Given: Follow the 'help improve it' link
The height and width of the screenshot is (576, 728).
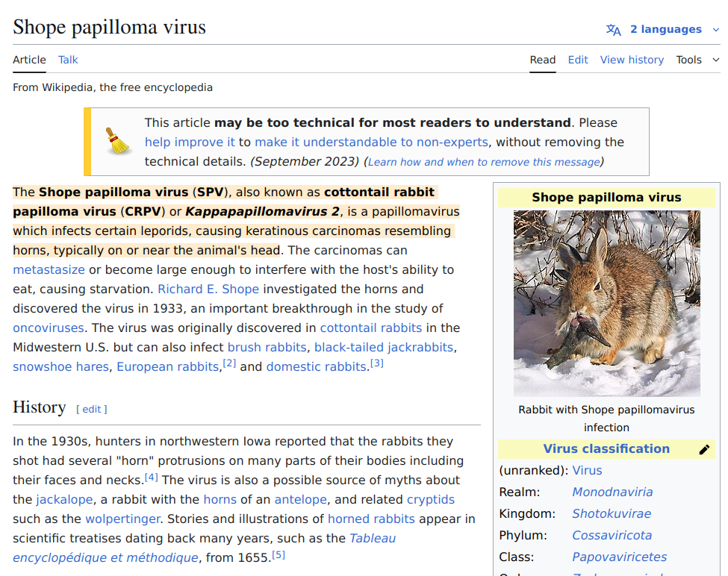Looking at the screenshot, I should coord(190,142).
